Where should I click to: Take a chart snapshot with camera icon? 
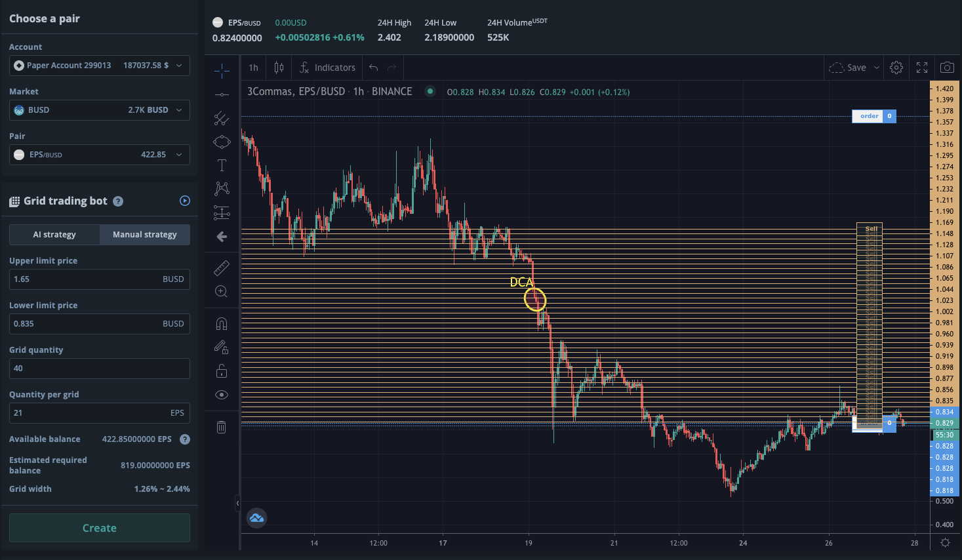coord(947,68)
